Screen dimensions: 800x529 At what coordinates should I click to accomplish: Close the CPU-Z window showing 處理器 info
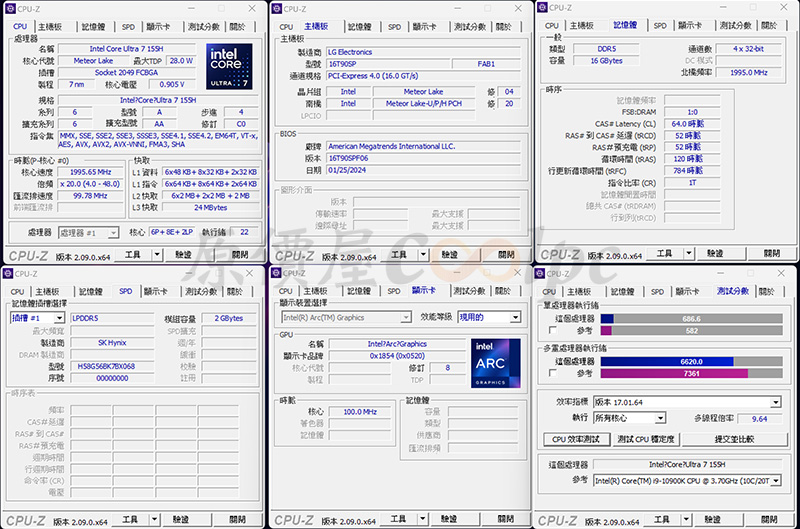pos(252,9)
